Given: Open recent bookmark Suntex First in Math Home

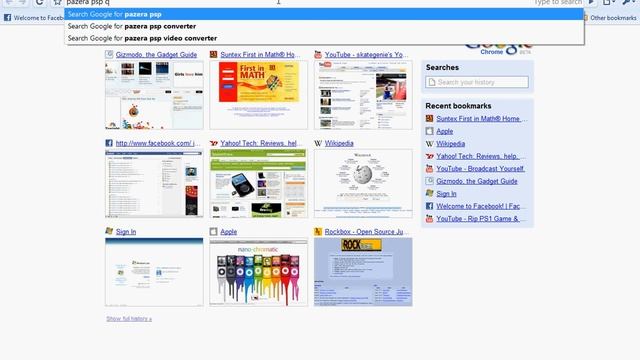Looking at the screenshot, I should click(482, 119).
